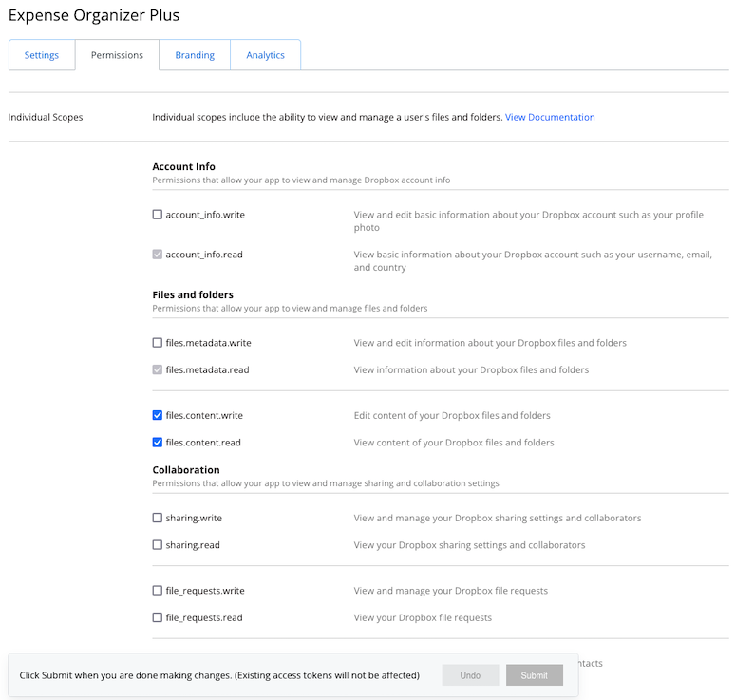754x700 pixels.
Task: Click the Collaboration section heading
Action: coord(186,470)
